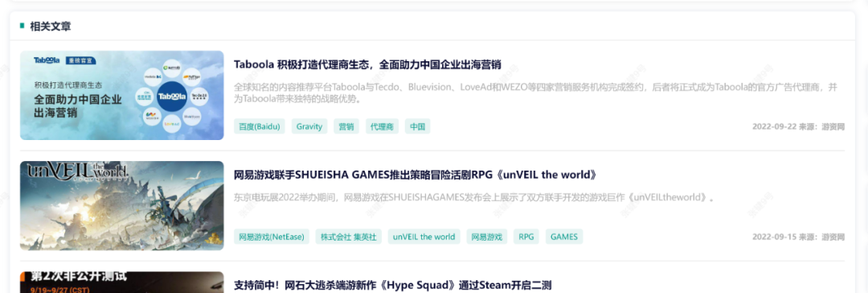Click the Taboola article thumbnail image
868x293 pixels.
(122, 96)
